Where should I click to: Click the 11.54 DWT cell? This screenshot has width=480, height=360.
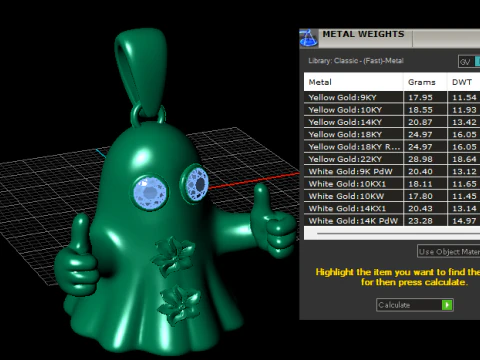pyautogui.click(x=464, y=97)
